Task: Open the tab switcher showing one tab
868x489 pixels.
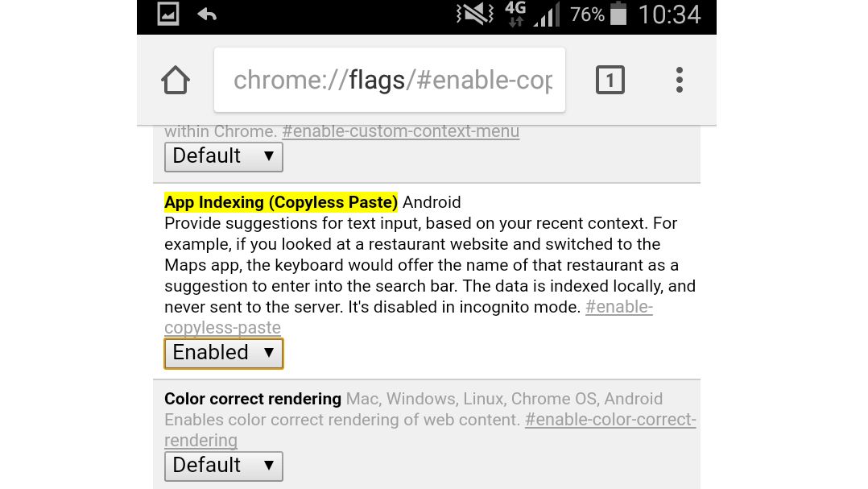Action: [x=610, y=79]
